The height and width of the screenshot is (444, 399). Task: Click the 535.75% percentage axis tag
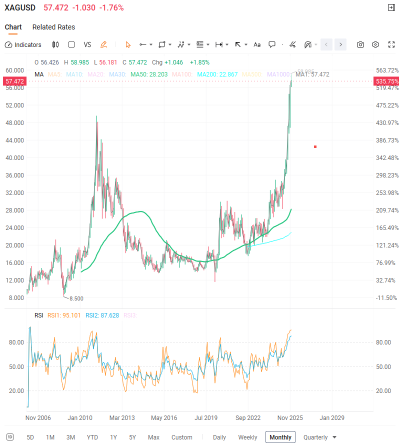[386, 81]
